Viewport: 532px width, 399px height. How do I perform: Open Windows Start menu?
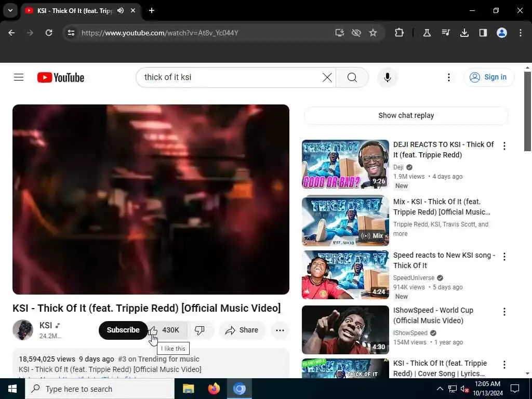point(12,389)
